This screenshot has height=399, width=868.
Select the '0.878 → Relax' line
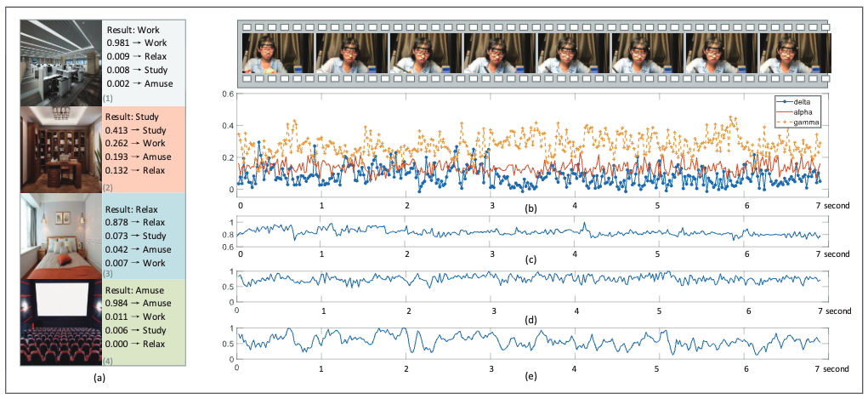pyautogui.click(x=137, y=223)
